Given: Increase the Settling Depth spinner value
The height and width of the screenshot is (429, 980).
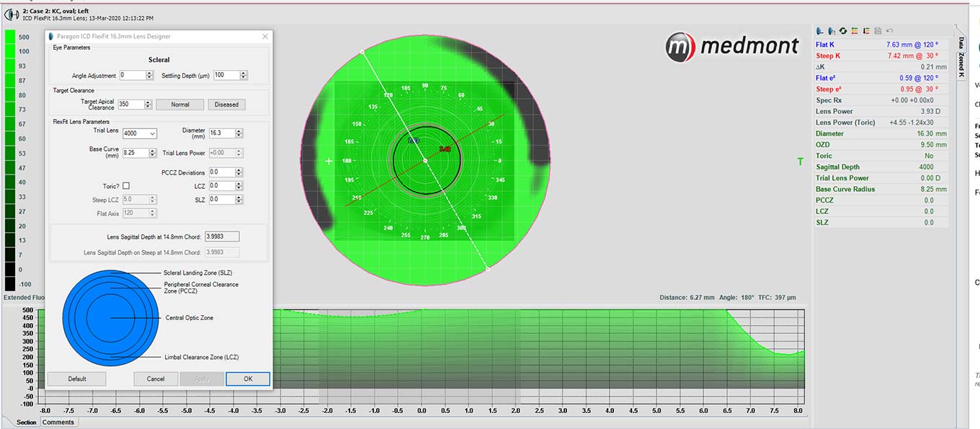Looking at the screenshot, I should 244,73.
